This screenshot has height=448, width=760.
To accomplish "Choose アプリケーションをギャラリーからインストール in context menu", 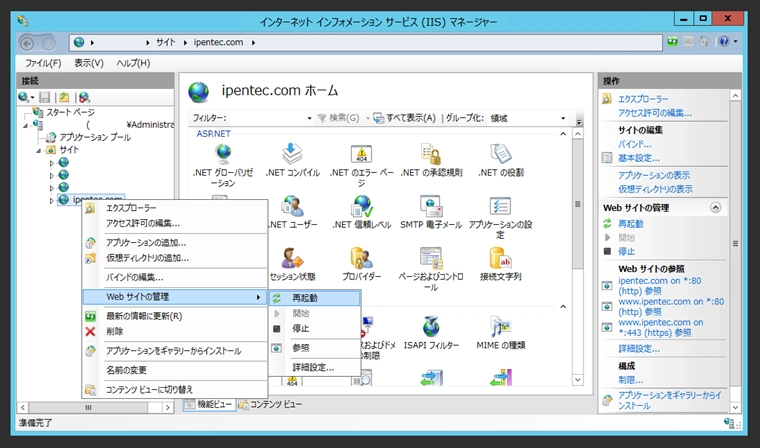I will 175,351.
